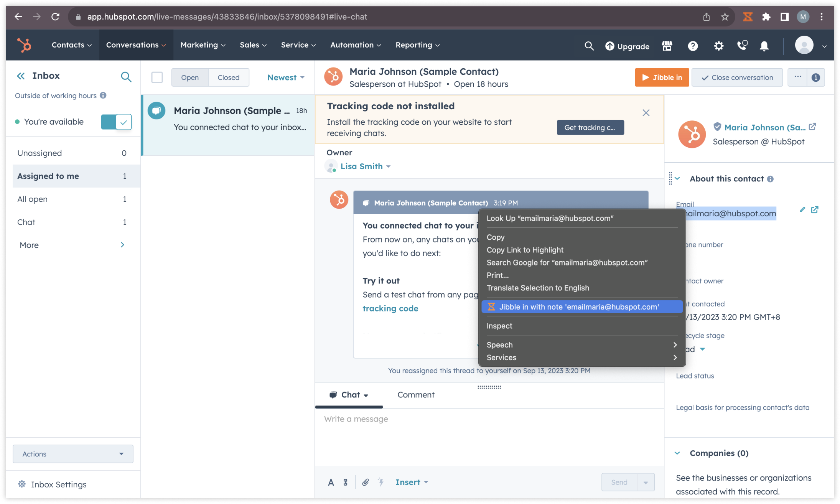
Task: Open more options ellipsis for the conversation
Action: pyautogui.click(x=797, y=77)
